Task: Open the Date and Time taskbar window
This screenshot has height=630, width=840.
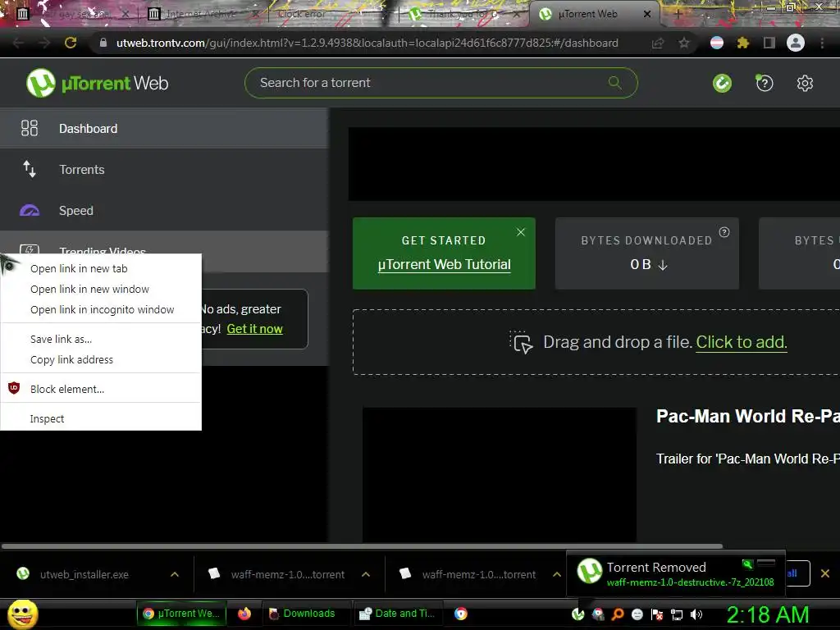Action: coord(399,614)
